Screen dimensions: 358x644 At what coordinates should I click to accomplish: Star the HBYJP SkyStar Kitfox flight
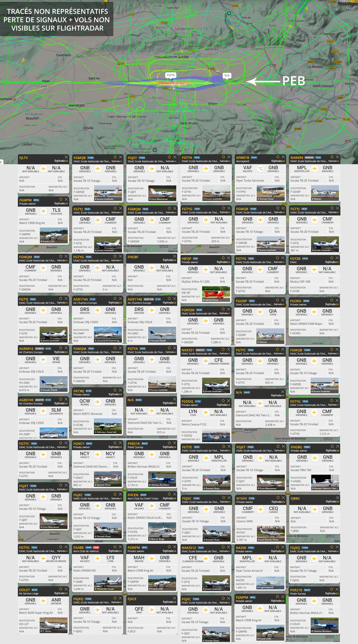click(223, 258)
